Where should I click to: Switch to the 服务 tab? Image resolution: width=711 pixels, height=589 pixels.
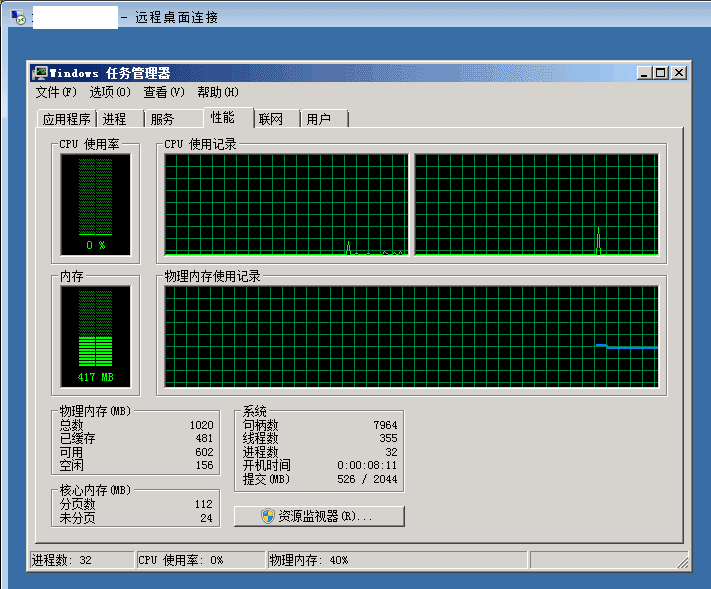coord(174,119)
